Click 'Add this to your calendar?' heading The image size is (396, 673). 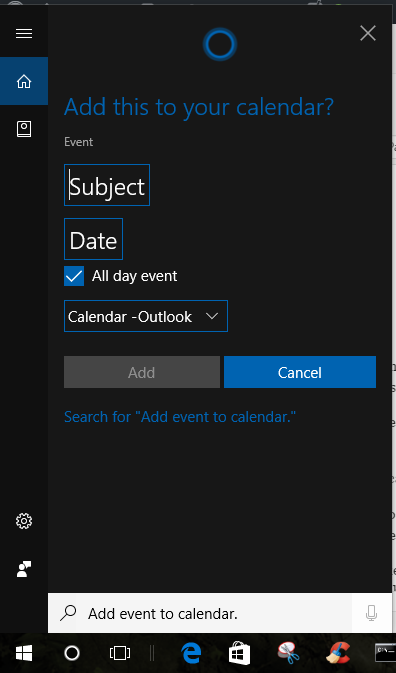pyautogui.click(x=199, y=107)
